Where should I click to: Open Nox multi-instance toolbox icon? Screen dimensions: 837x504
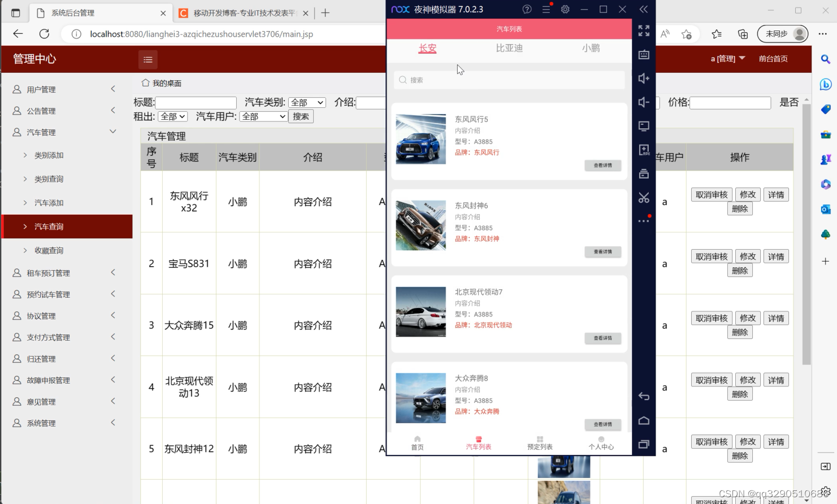[644, 173]
